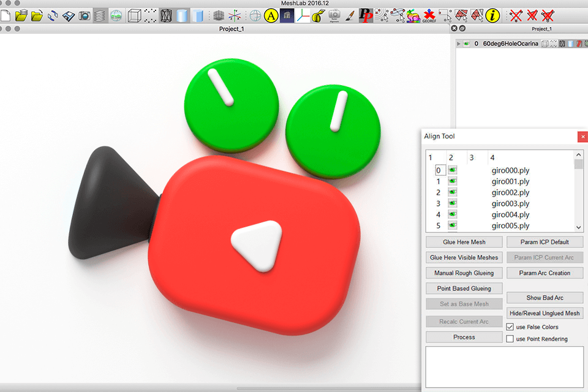Click the yellow Info icon
This screenshot has width=588, height=392.
[493, 16]
